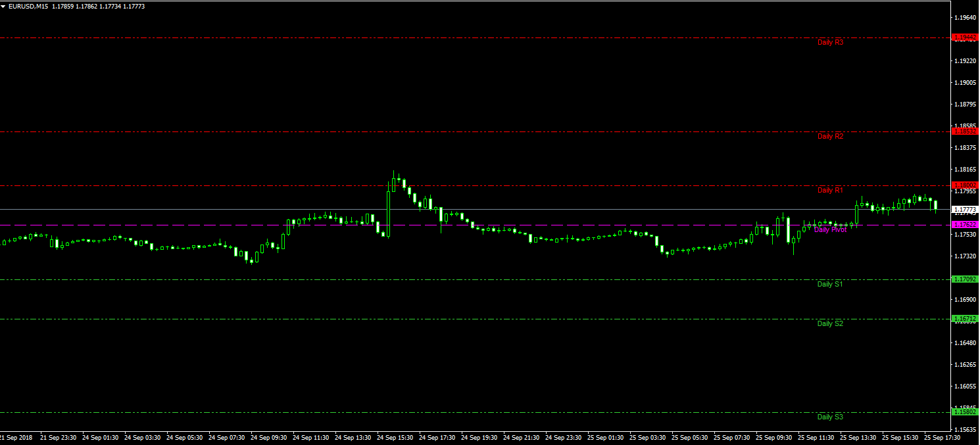Screen dimensions: 980x445
Task: Select the Daily R1 label
Action: click(x=830, y=191)
